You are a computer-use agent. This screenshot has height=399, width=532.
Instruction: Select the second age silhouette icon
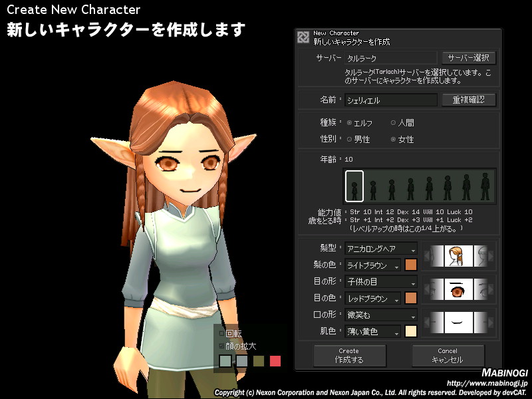373,190
